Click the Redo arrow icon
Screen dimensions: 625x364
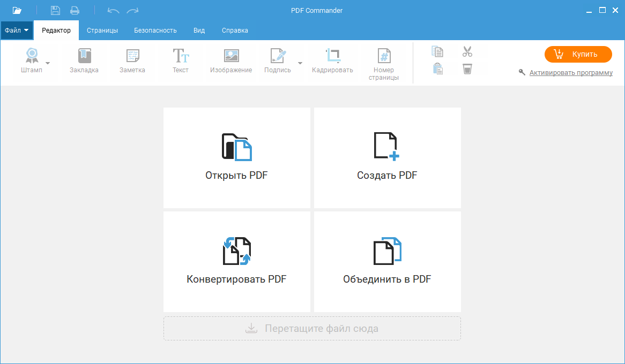133,11
